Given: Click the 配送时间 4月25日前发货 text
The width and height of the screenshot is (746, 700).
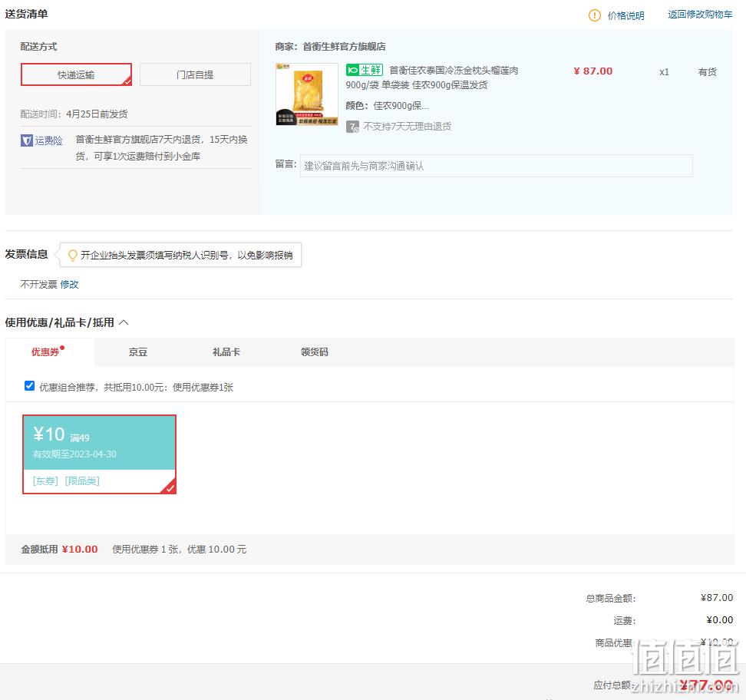Looking at the screenshot, I should [74, 114].
